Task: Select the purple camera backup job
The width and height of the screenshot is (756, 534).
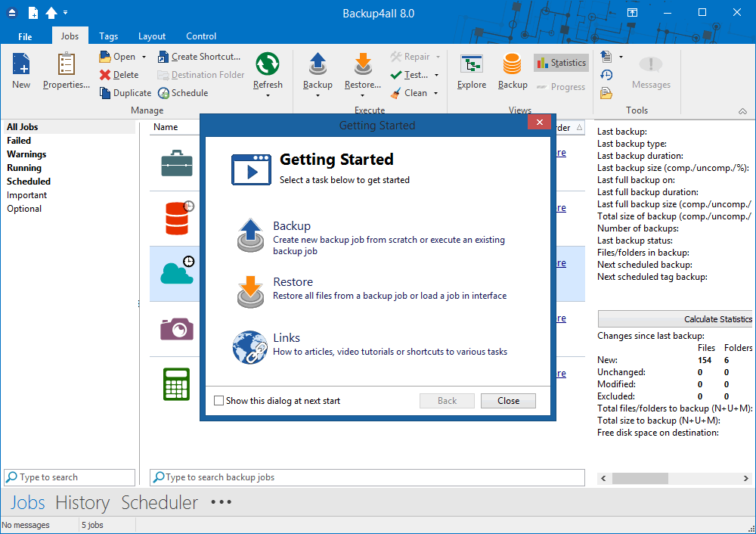Action: click(x=176, y=329)
